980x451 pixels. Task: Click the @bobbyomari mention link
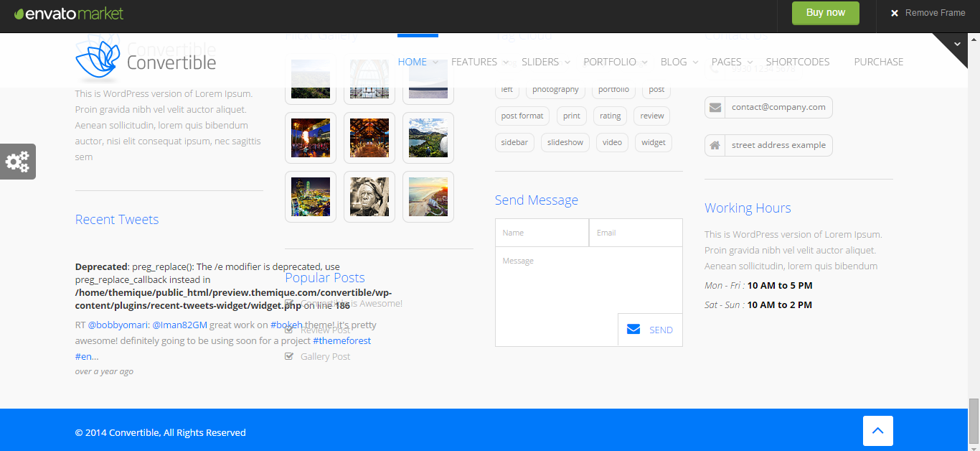click(118, 325)
